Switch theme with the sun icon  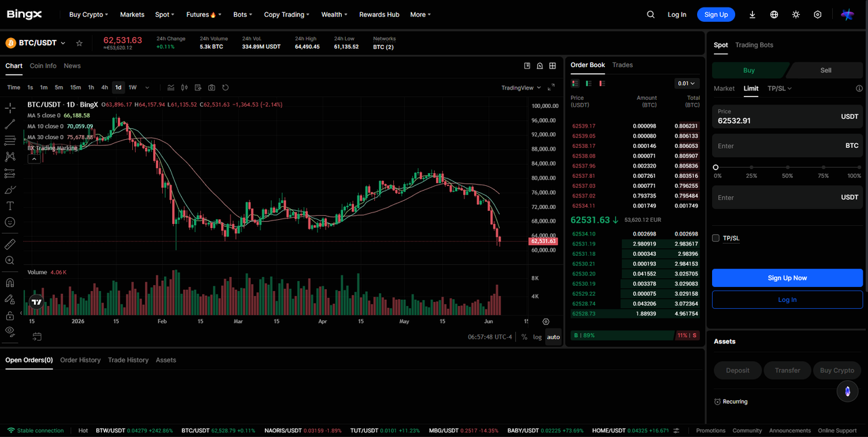(795, 14)
